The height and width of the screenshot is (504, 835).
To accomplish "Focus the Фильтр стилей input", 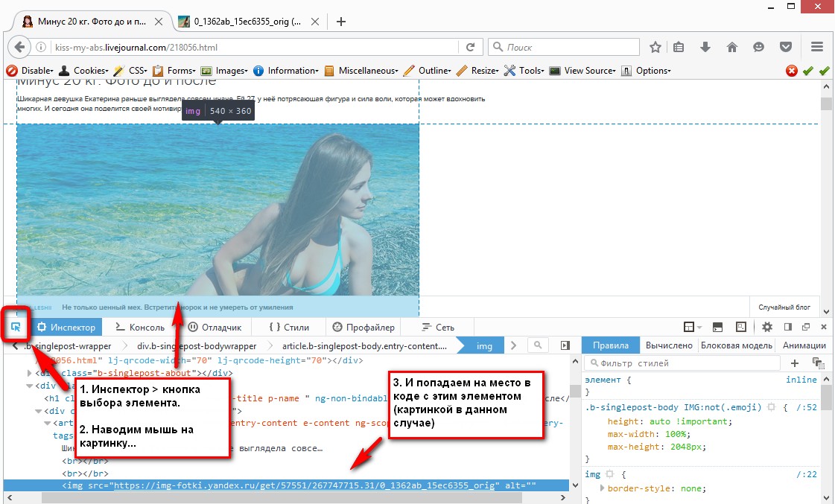I will pos(682,363).
